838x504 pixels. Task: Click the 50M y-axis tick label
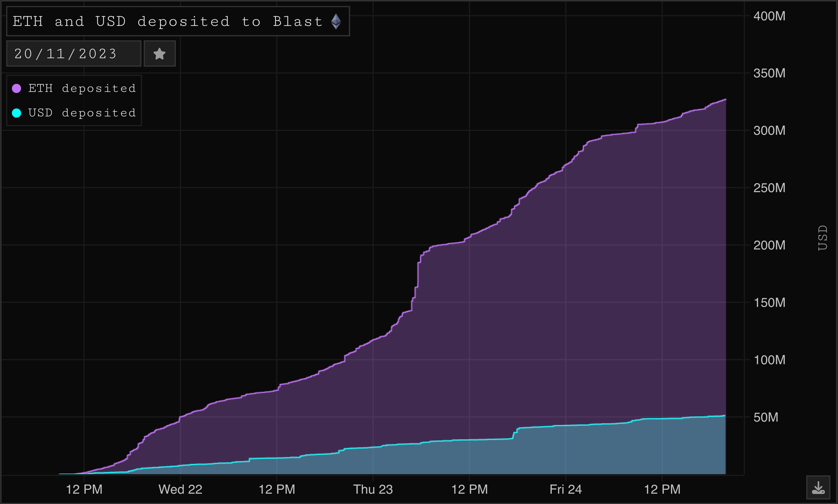[x=766, y=417]
